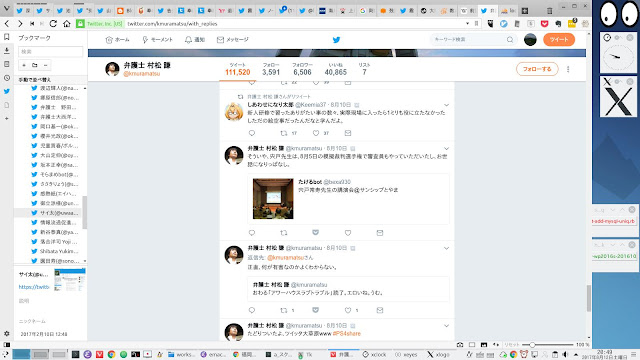The height and width of the screenshot is (360, 640).
Task: Open the 通知 notifications item
Action: coord(195,40)
